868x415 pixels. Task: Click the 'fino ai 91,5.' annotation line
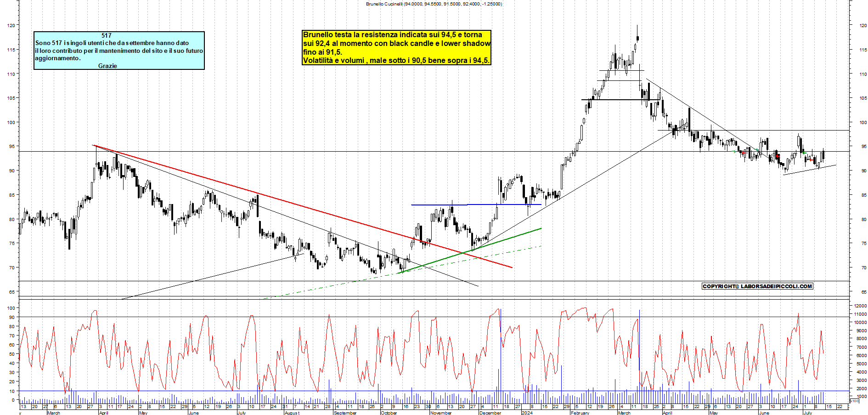click(322, 52)
